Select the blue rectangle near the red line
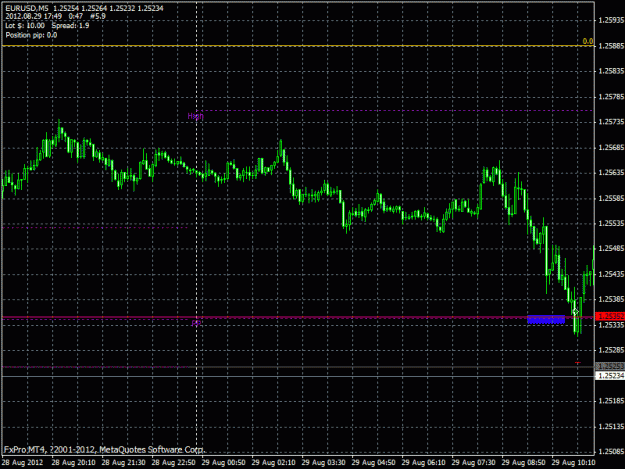This screenshot has height=469, width=625. click(546, 319)
